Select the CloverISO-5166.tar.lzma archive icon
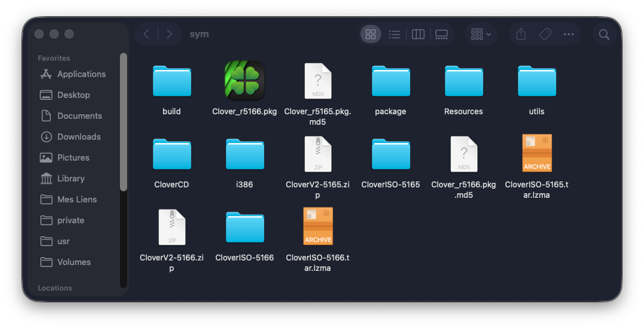 [x=318, y=226]
